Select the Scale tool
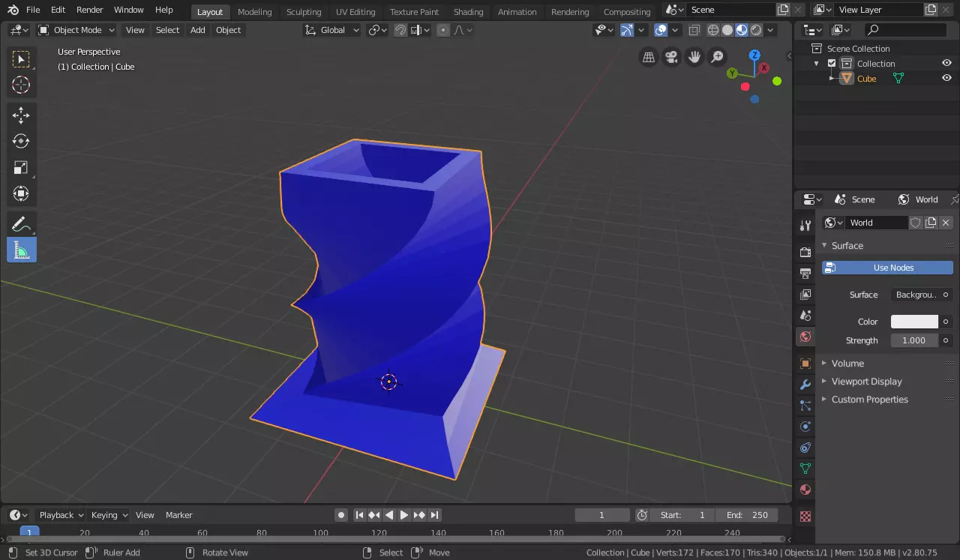The image size is (960, 560). click(x=21, y=167)
